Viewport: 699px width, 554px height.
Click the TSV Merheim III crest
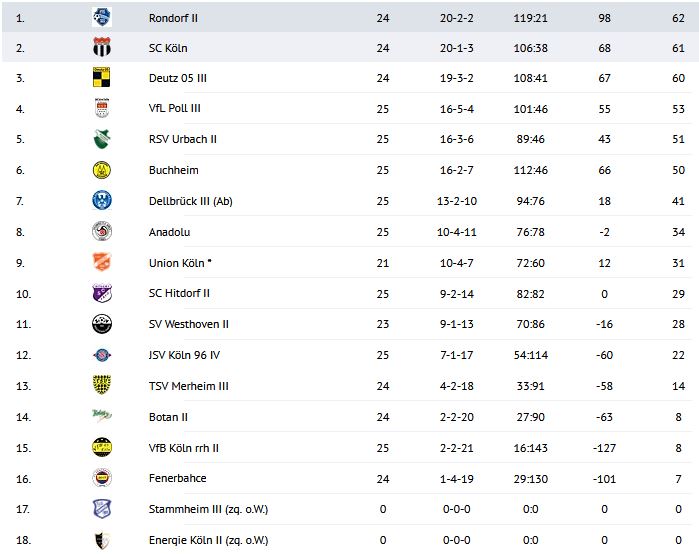pos(102,386)
